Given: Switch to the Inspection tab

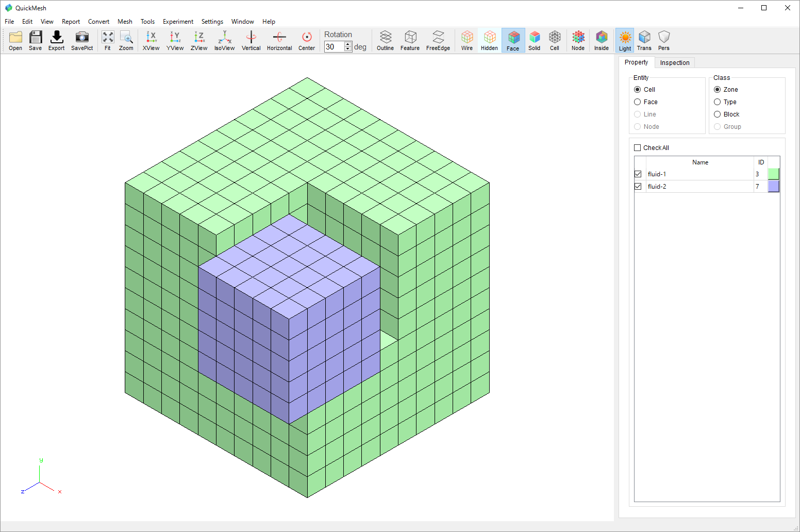Looking at the screenshot, I should [675, 63].
